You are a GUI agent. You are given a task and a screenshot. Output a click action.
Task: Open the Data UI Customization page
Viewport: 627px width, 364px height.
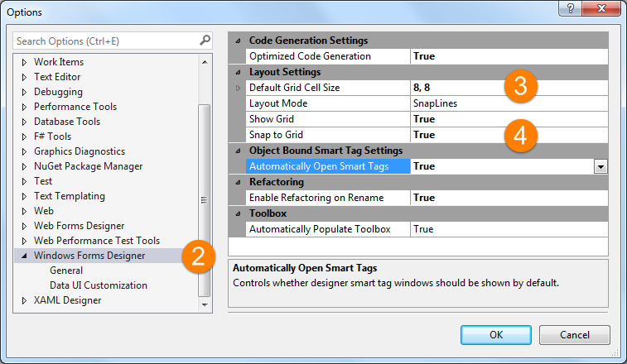click(x=98, y=285)
